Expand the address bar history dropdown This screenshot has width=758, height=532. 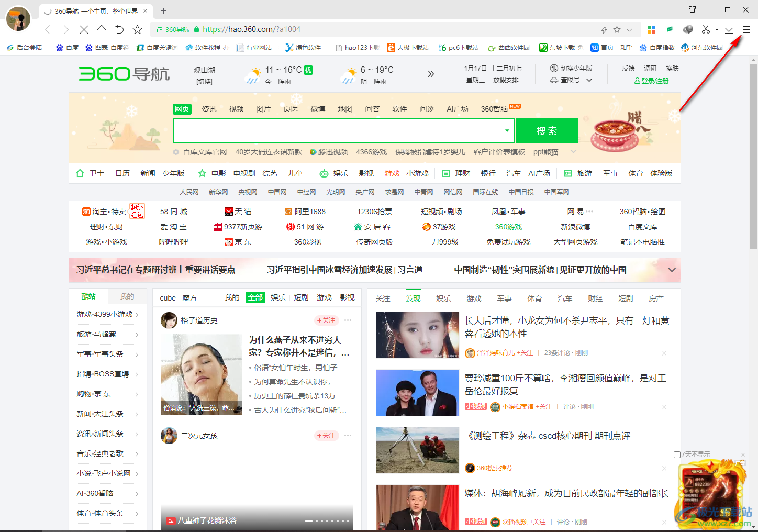630,30
